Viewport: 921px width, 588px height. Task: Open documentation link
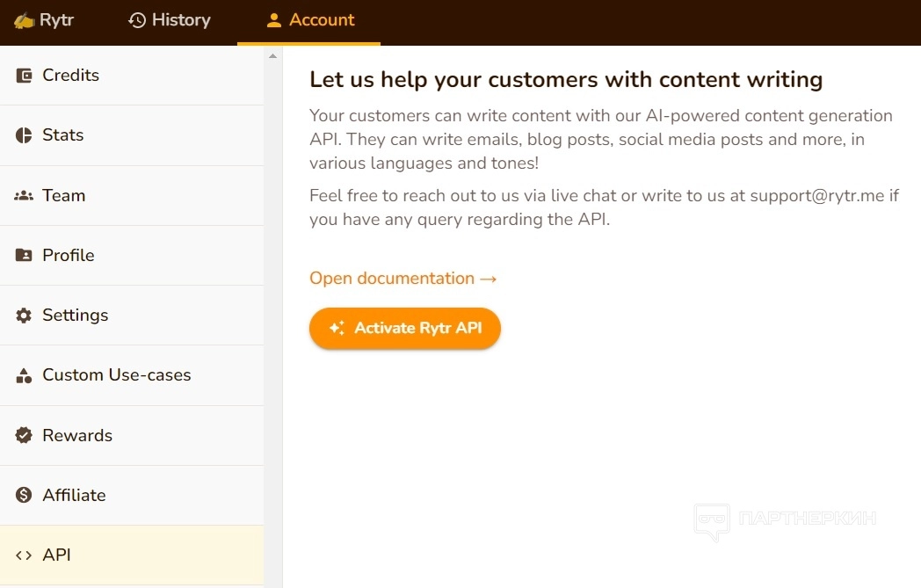tap(402, 279)
